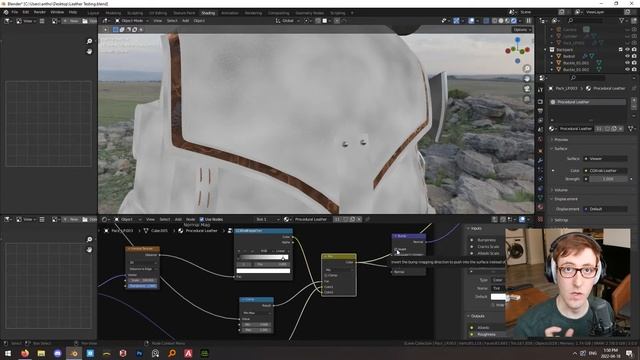Select rendered viewport shading mode
Image resolution: width=640 pixels, height=360 pixels.
tap(514, 20)
